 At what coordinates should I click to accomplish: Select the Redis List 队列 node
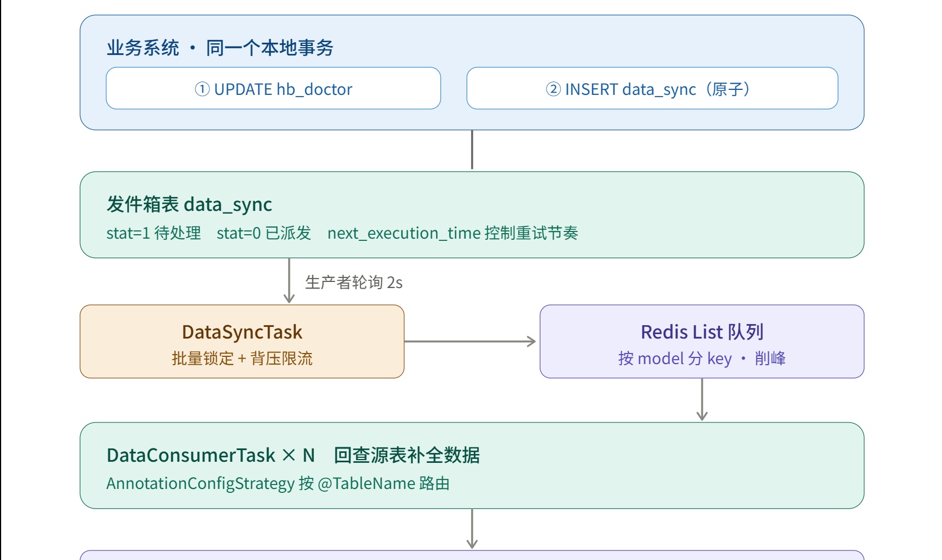[x=702, y=341]
